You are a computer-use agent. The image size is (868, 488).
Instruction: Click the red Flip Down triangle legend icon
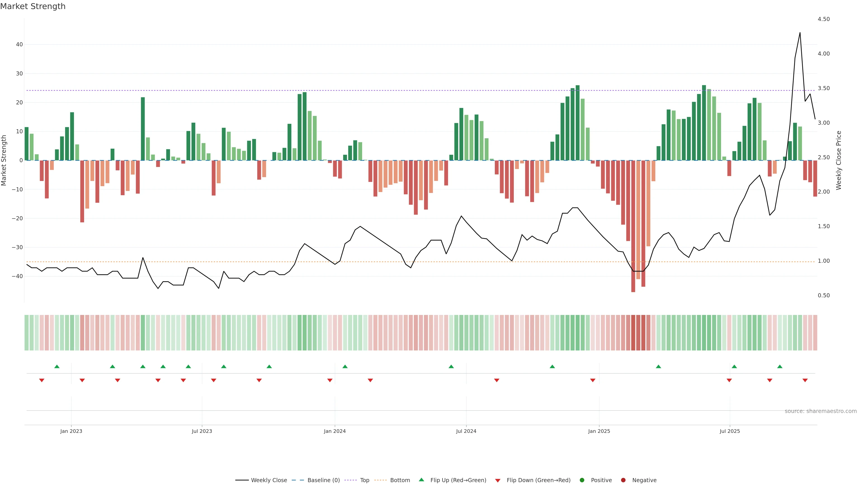click(498, 480)
